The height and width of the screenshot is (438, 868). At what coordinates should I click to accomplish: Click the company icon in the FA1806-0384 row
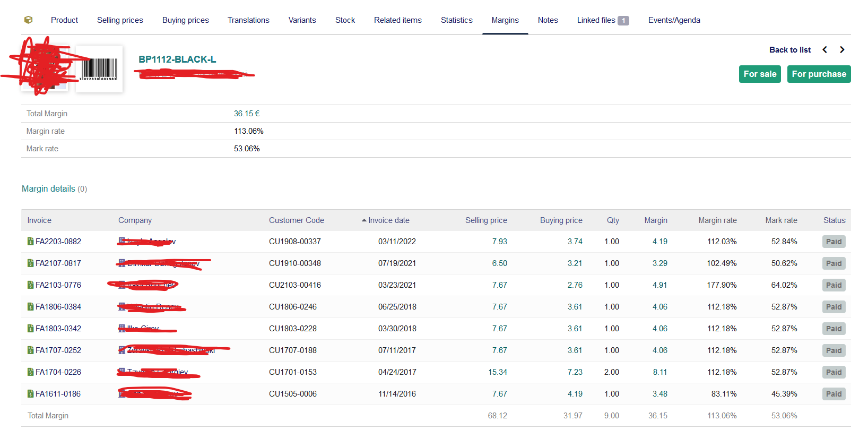pyautogui.click(x=122, y=306)
